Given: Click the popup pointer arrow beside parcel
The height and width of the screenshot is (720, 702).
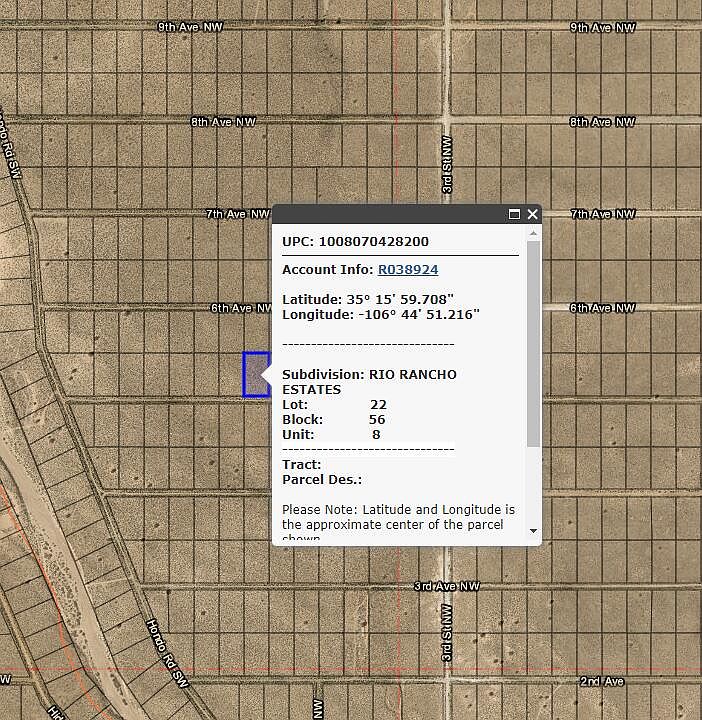Looking at the screenshot, I should (267, 376).
